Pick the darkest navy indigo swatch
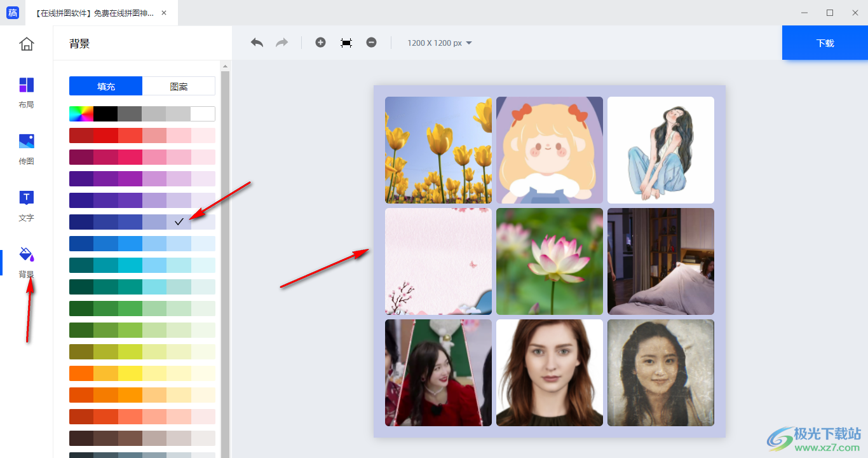 [x=81, y=222]
